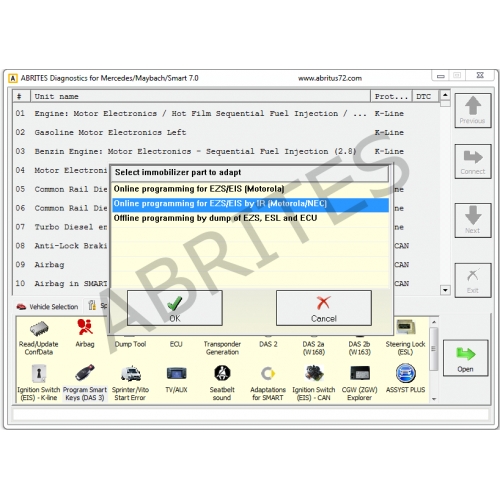The image size is (500, 500).
Task: Minimize the ABRITES Diagnostics window
Action: pyautogui.click(x=441, y=76)
